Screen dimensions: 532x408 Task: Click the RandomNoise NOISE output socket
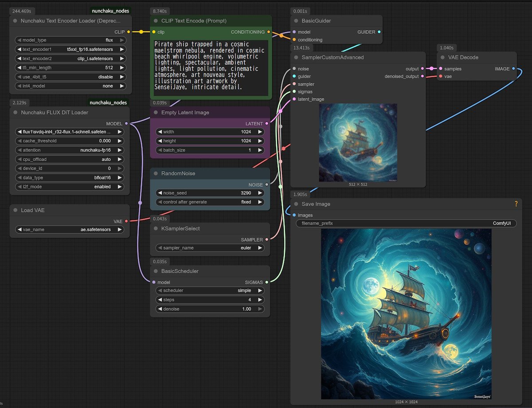tap(266, 184)
